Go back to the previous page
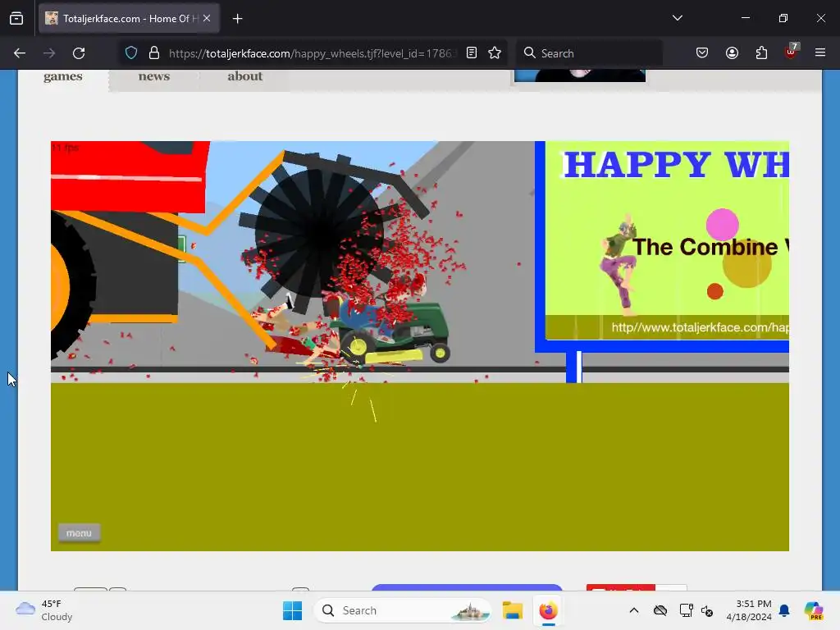This screenshot has height=630, width=840. click(20, 53)
